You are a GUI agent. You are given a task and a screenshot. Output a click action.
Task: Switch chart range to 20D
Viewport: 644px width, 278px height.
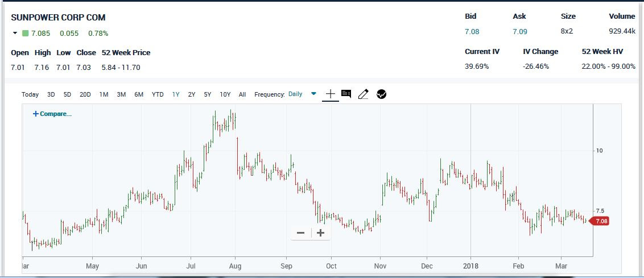tap(85, 94)
